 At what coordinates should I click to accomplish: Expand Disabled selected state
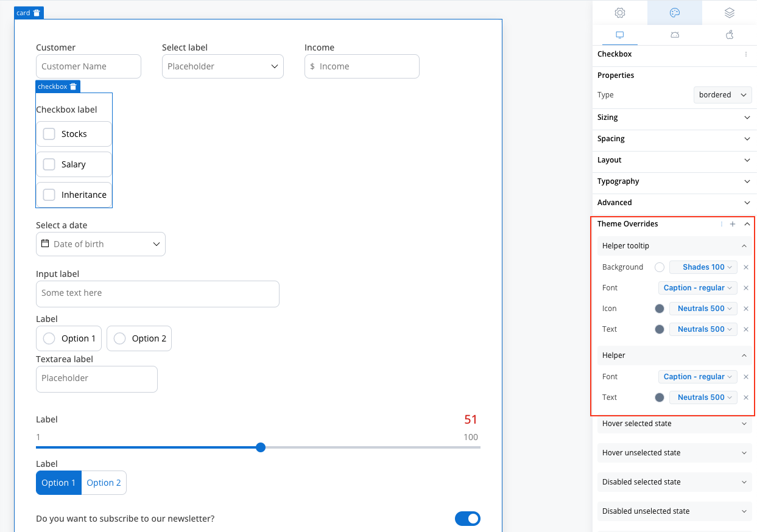[x=675, y=482]
